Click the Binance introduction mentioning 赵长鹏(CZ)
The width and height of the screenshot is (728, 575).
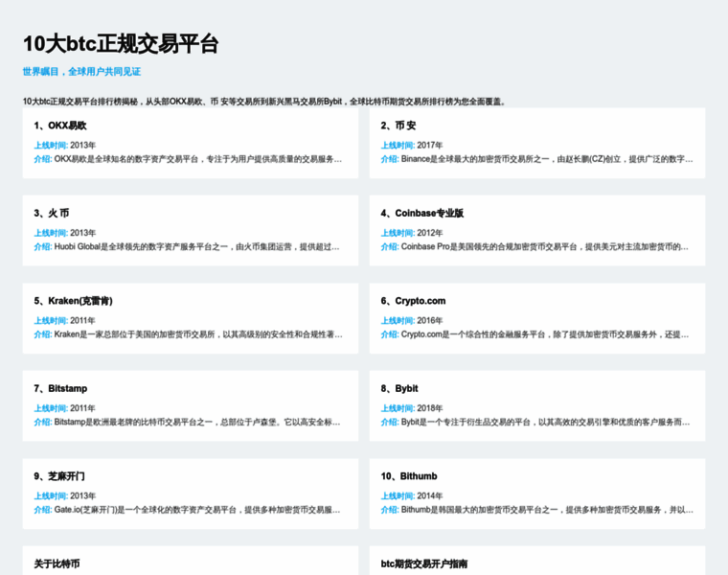(547, 159)
